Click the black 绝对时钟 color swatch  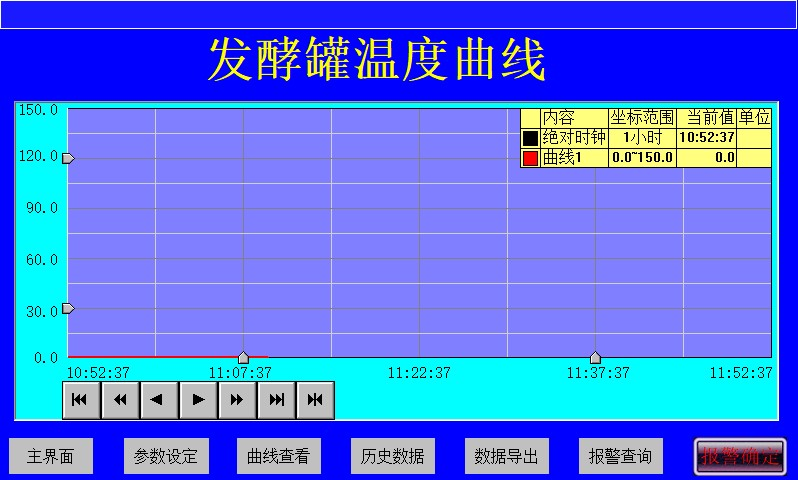click(530, 138)
